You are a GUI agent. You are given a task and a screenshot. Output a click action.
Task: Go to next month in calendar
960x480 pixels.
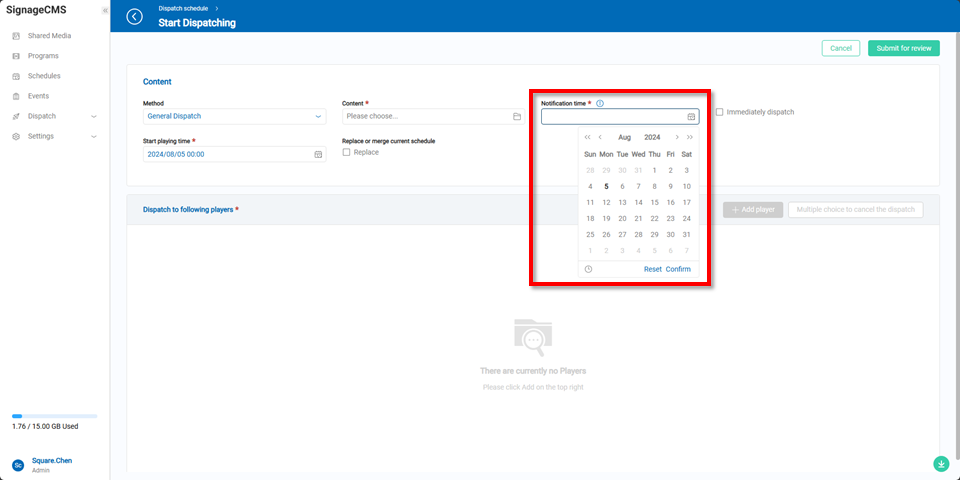click(677, 137)
